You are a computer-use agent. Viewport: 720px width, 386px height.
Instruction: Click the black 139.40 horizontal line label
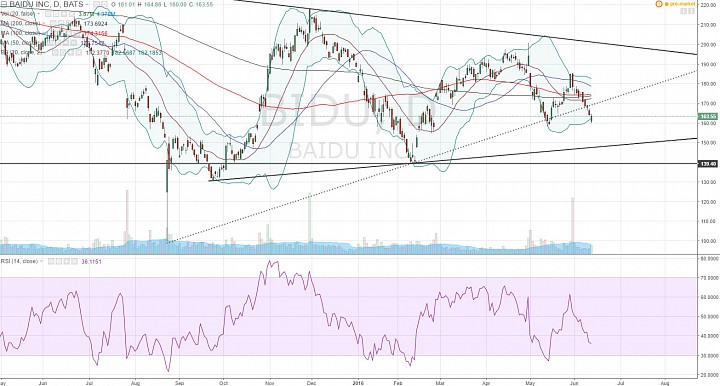point(709,163)
